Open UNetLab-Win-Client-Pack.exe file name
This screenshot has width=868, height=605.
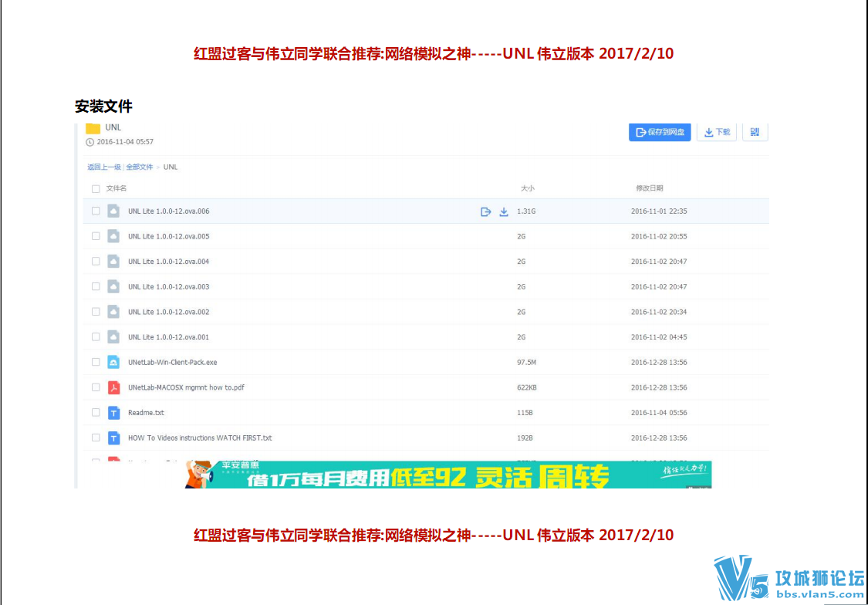(173, 363)
